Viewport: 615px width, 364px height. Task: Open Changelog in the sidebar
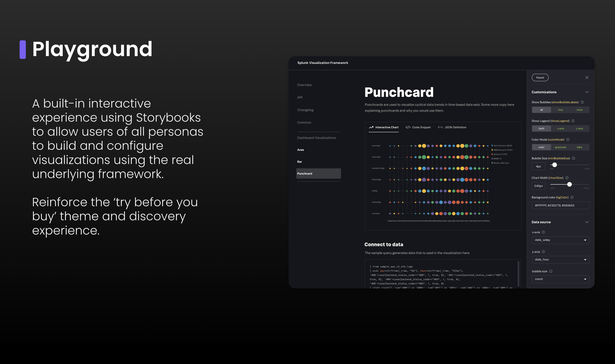(x=305, y=110)
